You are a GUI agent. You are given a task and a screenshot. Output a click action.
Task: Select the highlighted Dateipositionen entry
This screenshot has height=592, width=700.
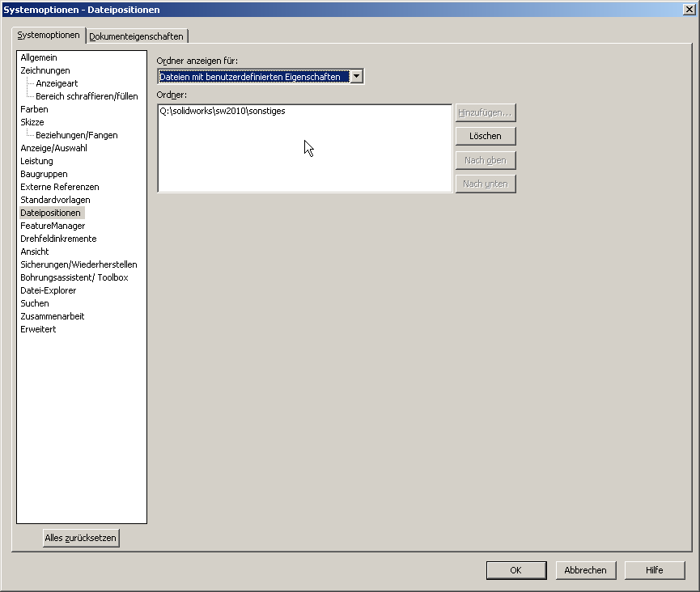pyautogui.click(x=50, y=213)
